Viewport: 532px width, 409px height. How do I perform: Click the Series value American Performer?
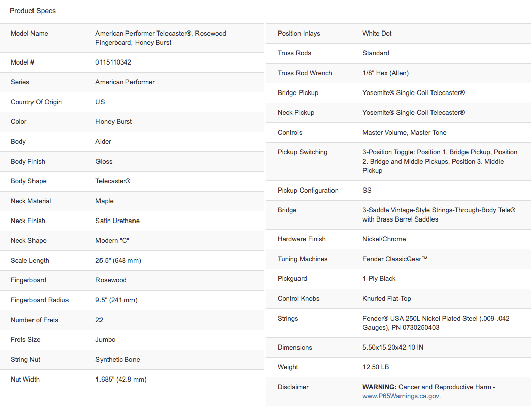click(125, 82)
